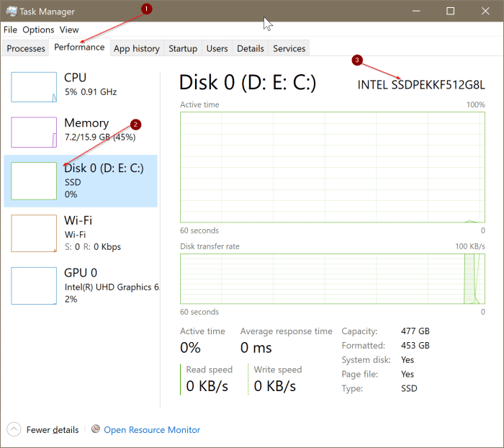Click the Memory label in sidebar

coord(86,123)
